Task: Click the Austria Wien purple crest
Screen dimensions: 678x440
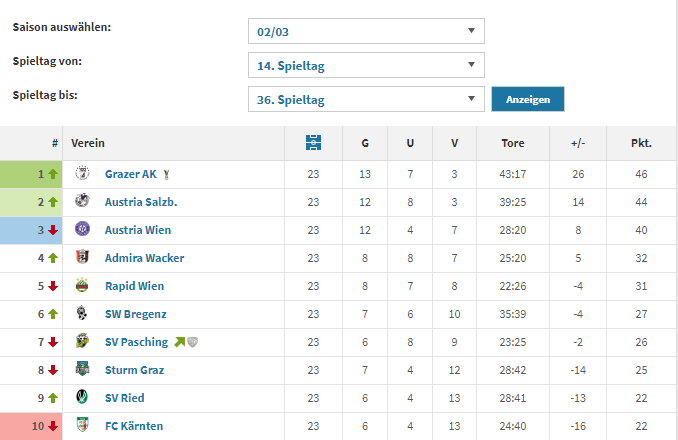Action: (x=82, y=229)
